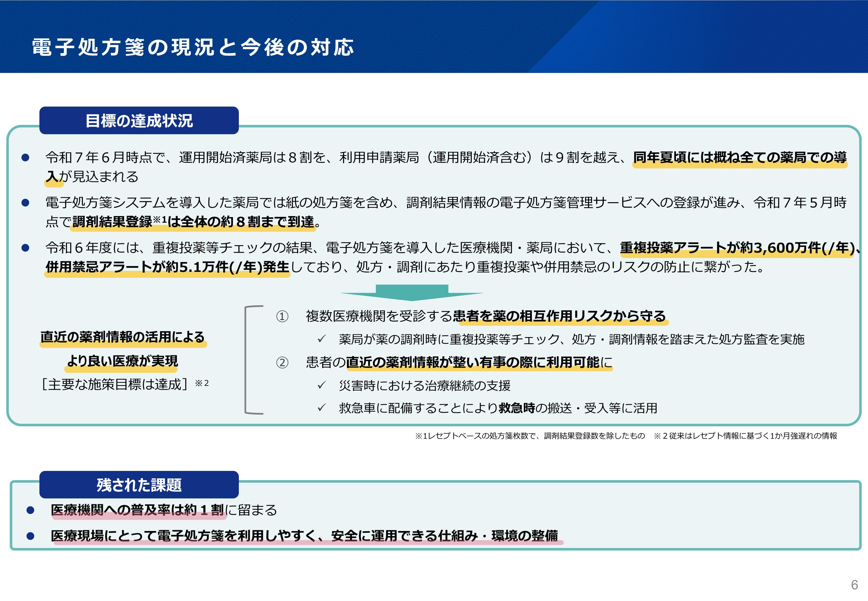Click the text が見込まれる
The width and height of the screenshot is (868, 601).
click(99, 177)
